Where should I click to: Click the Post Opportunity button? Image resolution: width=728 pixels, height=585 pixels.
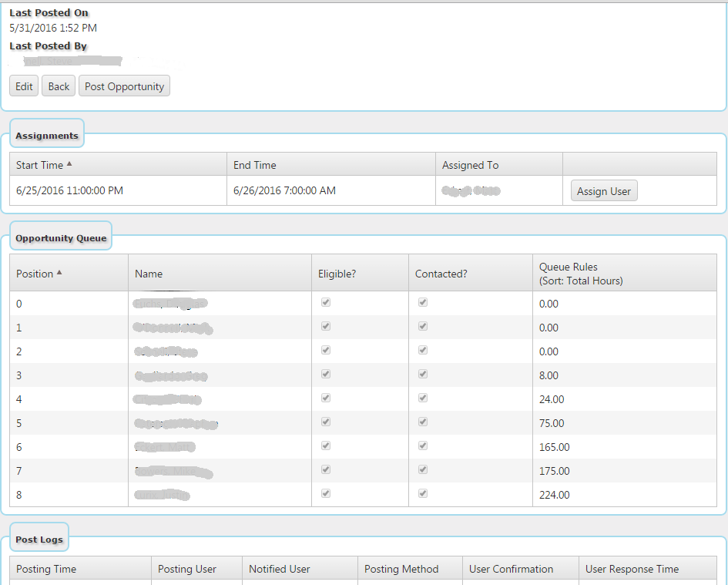pos(125,86)
